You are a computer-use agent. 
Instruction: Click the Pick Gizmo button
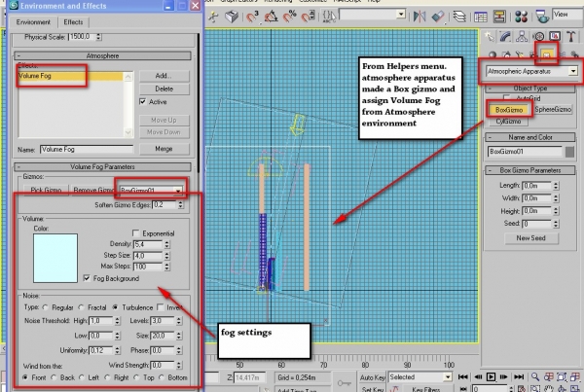coord(46,190)
